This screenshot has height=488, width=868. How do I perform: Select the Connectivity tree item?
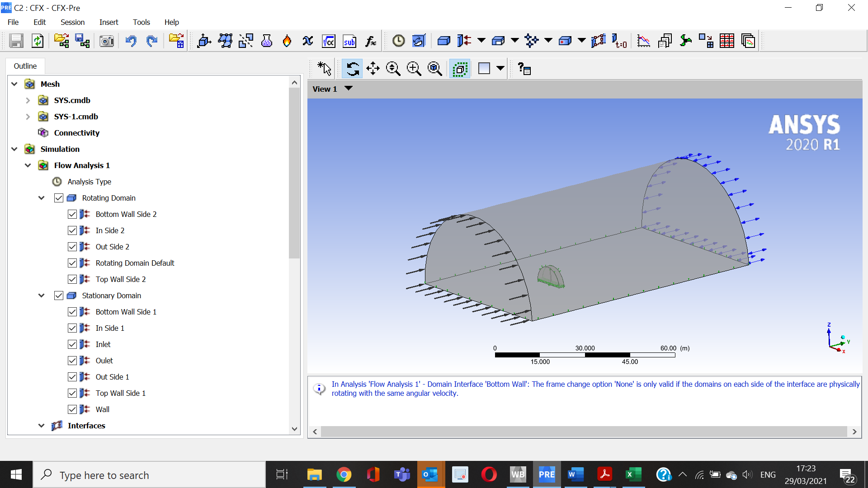pos(76,133)
